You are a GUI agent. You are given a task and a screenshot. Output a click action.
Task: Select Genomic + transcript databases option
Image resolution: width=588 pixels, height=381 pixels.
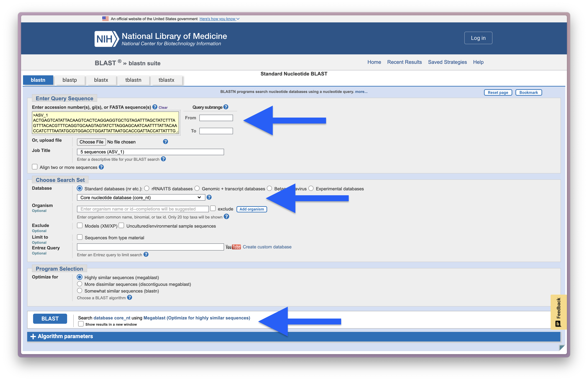tap(197, 188)
